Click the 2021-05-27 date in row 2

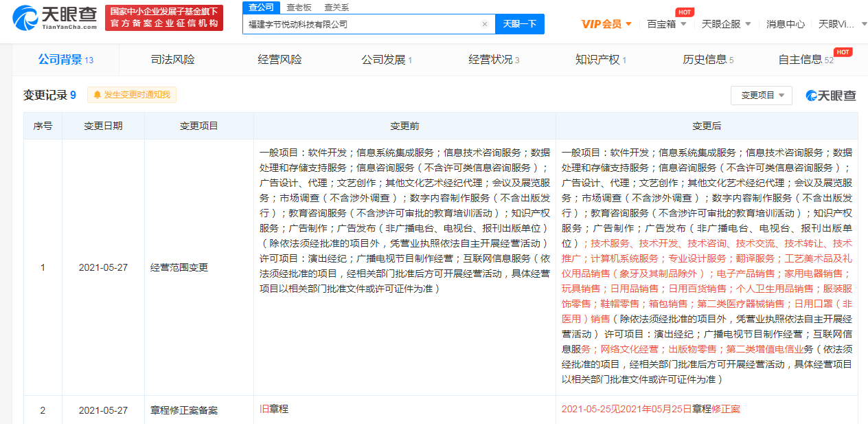pos(103,410)
